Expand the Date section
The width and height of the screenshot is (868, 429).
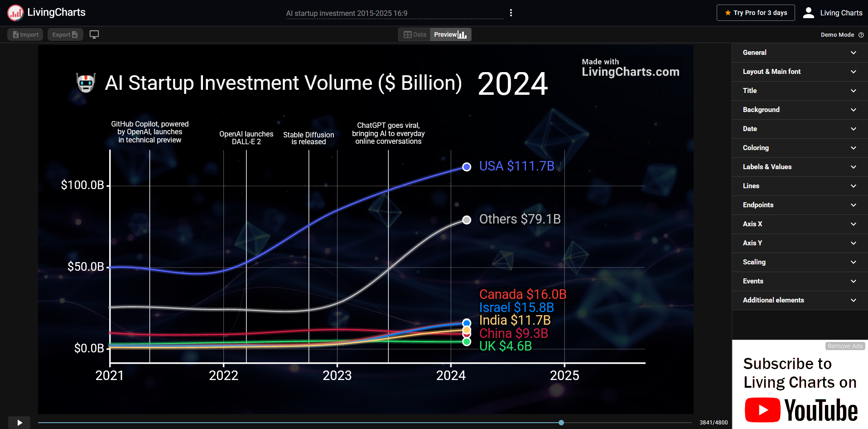(x=800, y=129)
